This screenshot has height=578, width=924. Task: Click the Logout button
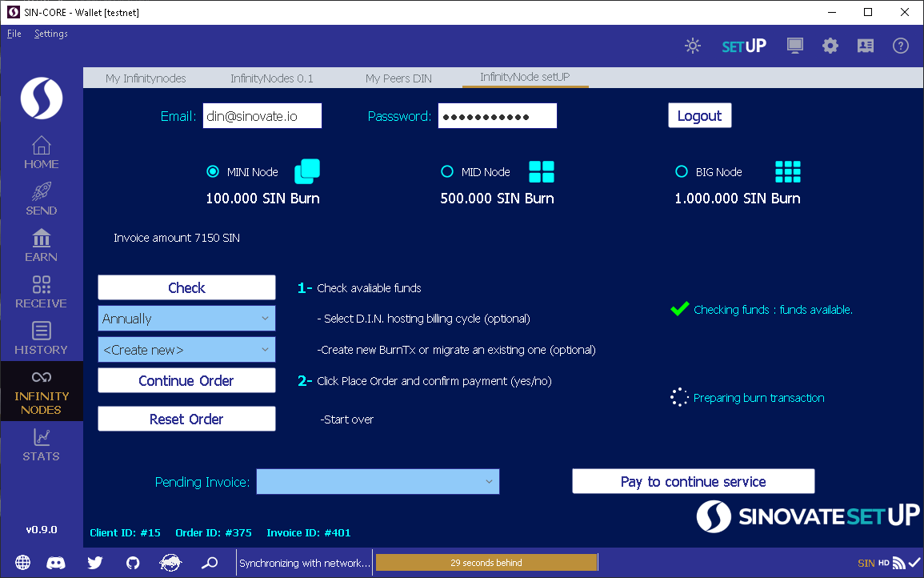coord(699,115)
